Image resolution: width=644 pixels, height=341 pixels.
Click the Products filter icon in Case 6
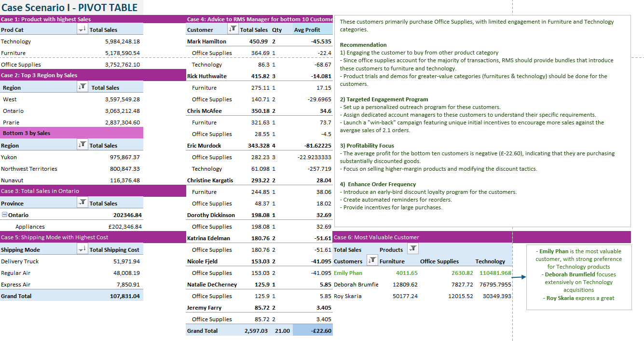[x=412, y=249]
